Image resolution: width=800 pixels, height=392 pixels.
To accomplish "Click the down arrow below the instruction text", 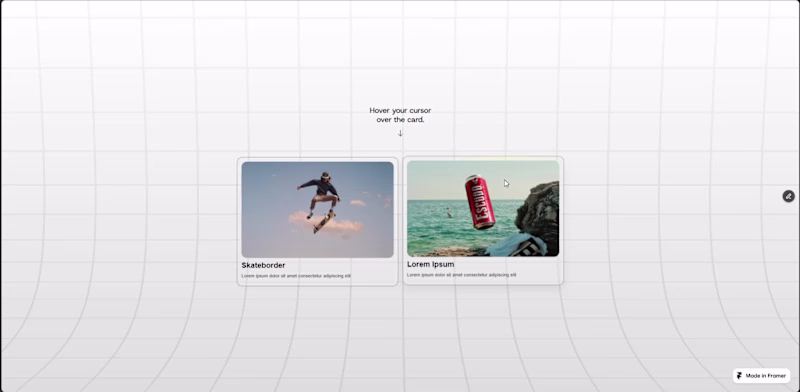I will pos(400,133).
